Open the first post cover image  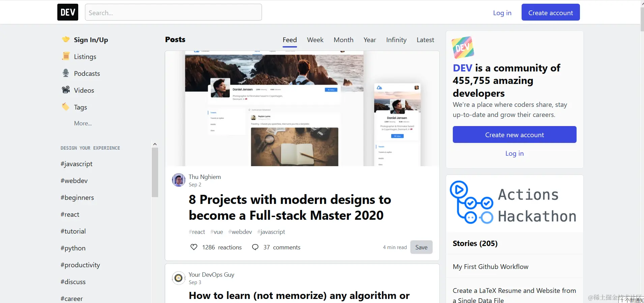pos(302,109)
